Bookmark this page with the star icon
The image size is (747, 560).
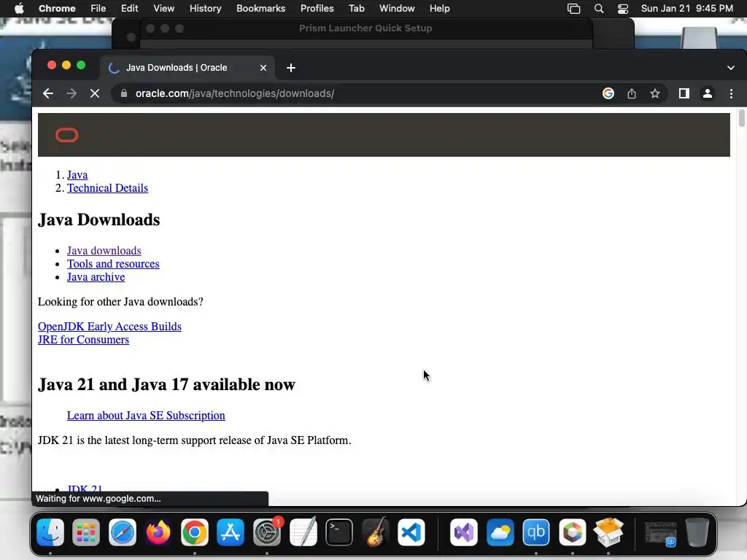(x=655, y=93)
